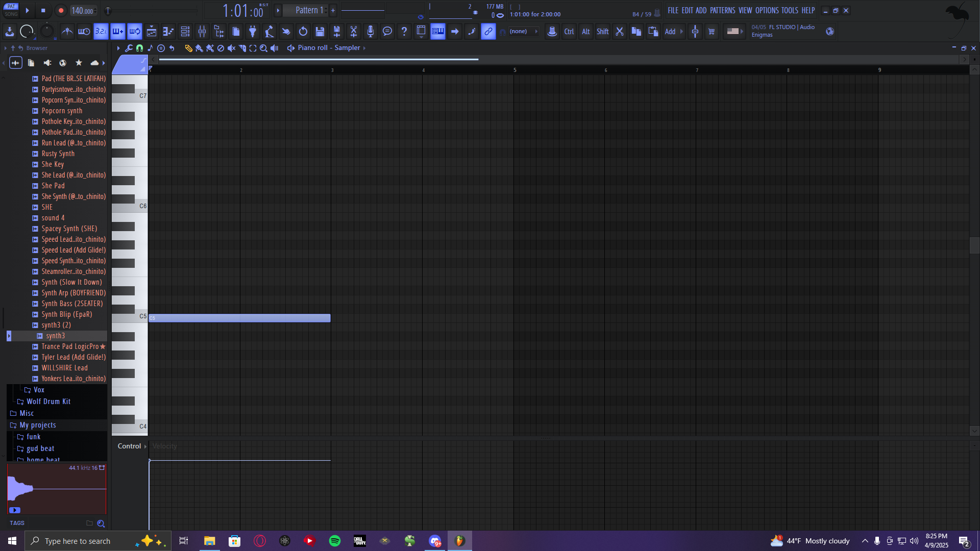
Task: Open the Mixer window icon
Action: [x=202, y=32]
